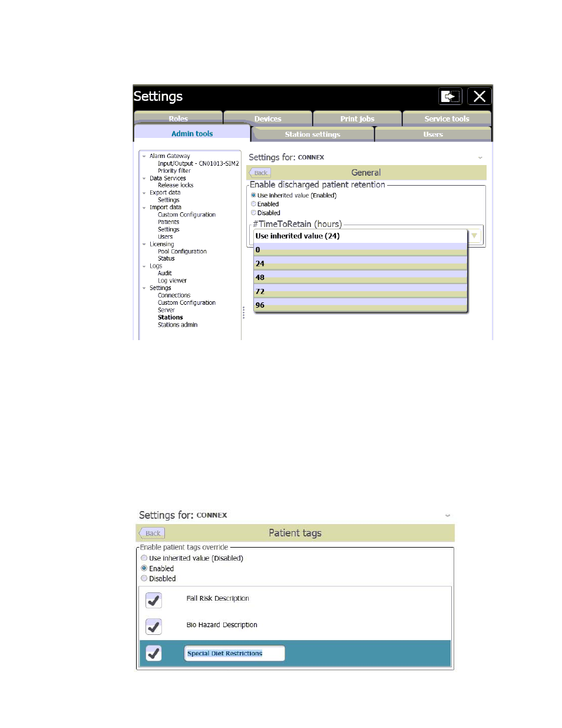Open Log viewer in the tree
562x728 pixels.
172,281
